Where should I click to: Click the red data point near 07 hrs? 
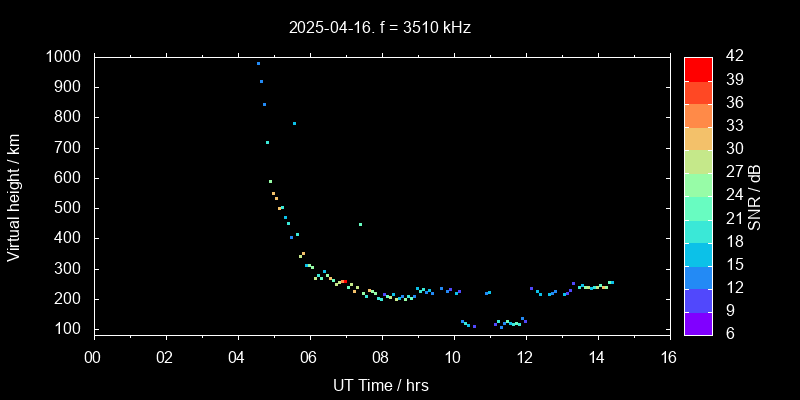click(x=342, y=282)
